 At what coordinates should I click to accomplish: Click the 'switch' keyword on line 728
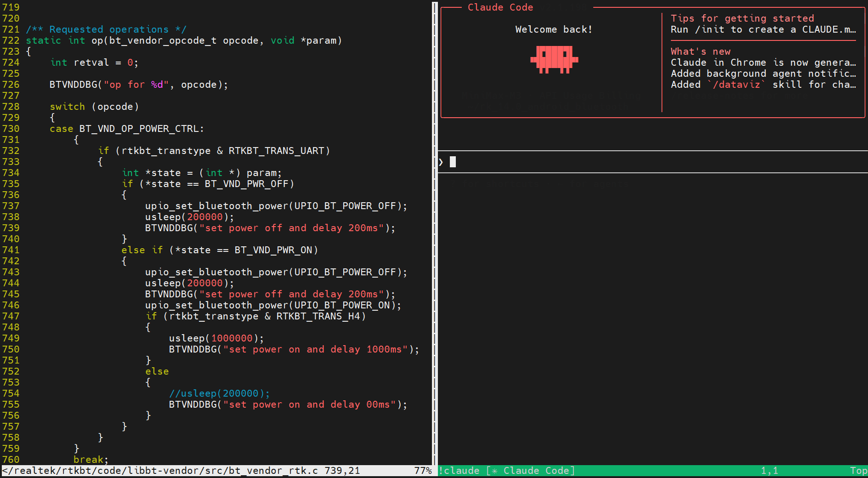(67, 107)
